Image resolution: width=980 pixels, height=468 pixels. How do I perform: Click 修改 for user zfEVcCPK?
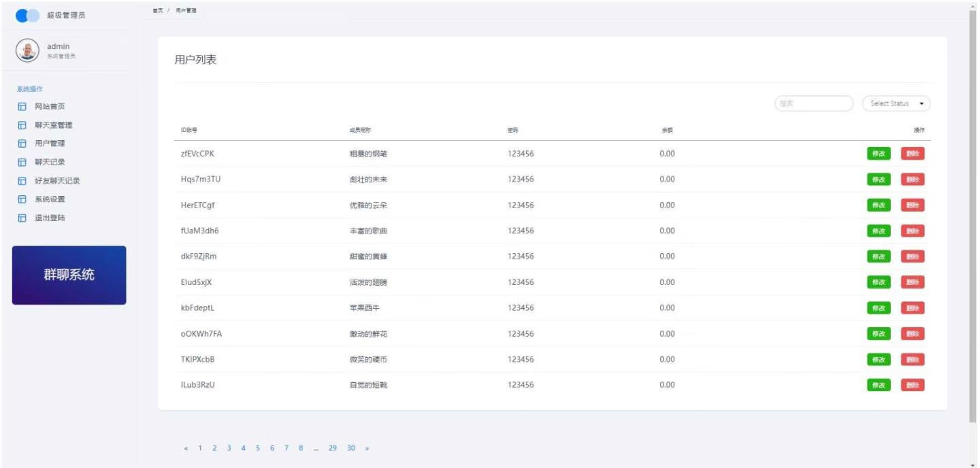878,154
